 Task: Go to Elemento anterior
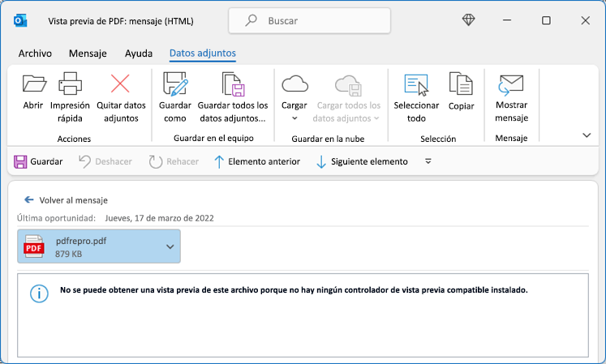[x=257, y=161]
